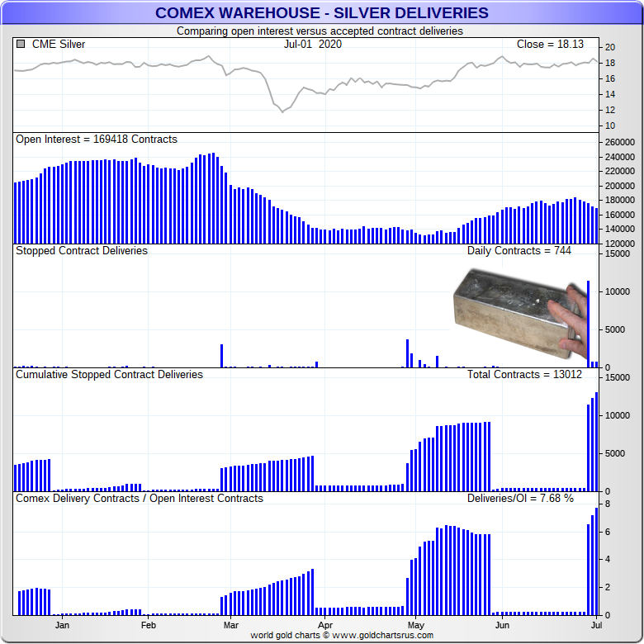Click the Jun label on the time axis
This screenshot has width=644, height=644.
(502, 625)
